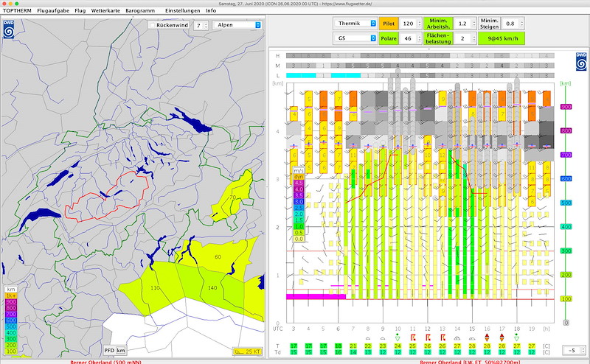Click the 9 UTC flat cloud symbol
590x364 pixels.
tap(383, 338)
